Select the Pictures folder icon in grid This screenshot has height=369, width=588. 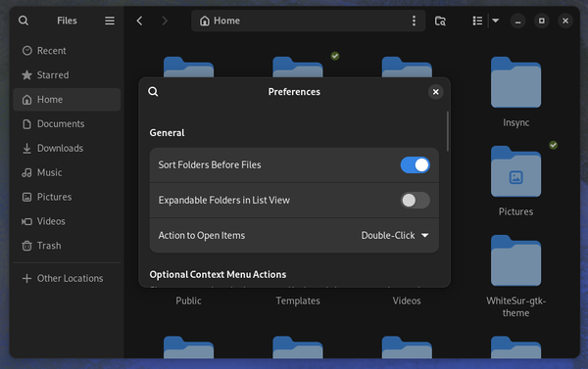pos(516,171)
